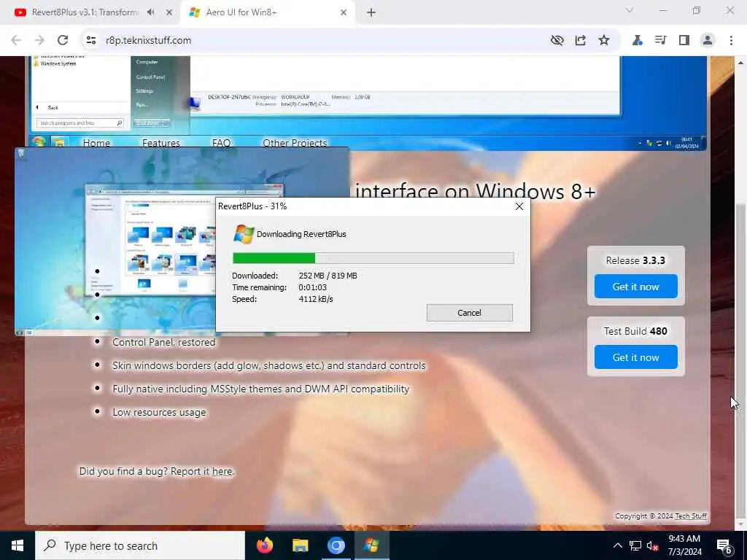Close the Aero UI for Win8+ tab
Viewport: 747px width, 560px height.
[344, 13]
